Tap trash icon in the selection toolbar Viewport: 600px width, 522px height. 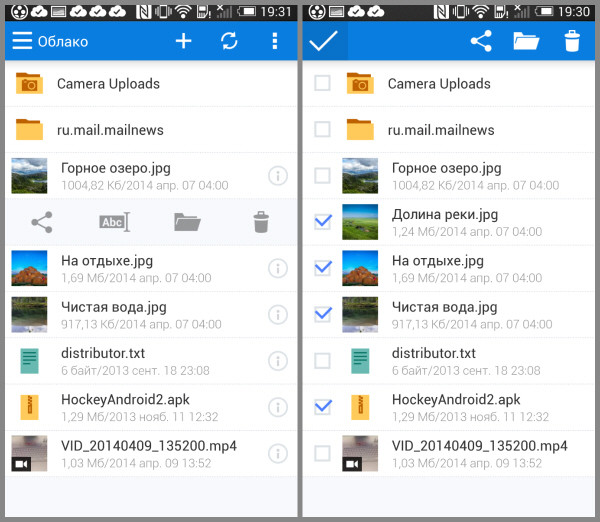tap(572, 41)
